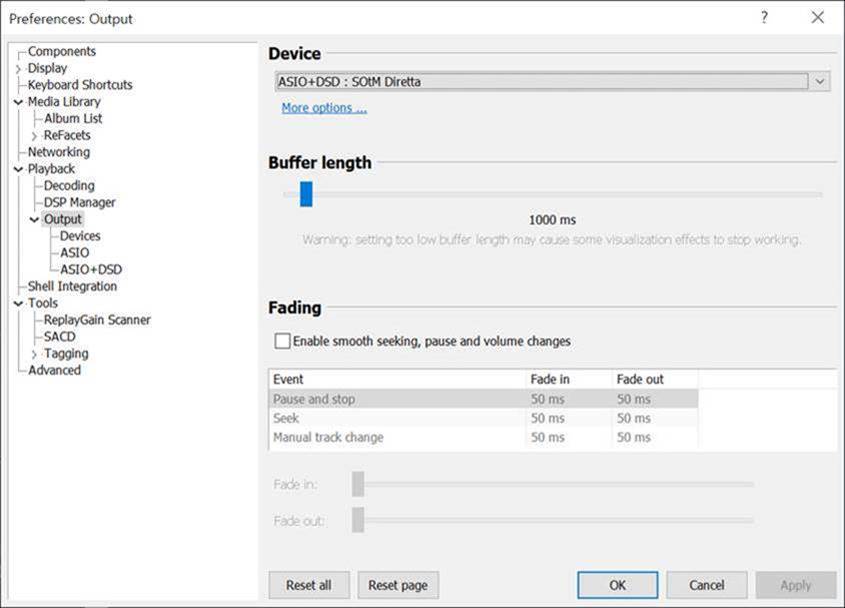Image resolution: width=845 pixels, height=608 pixels.
Task: Click the OK button
Action: pyautogui.click(x=617, y=585)
